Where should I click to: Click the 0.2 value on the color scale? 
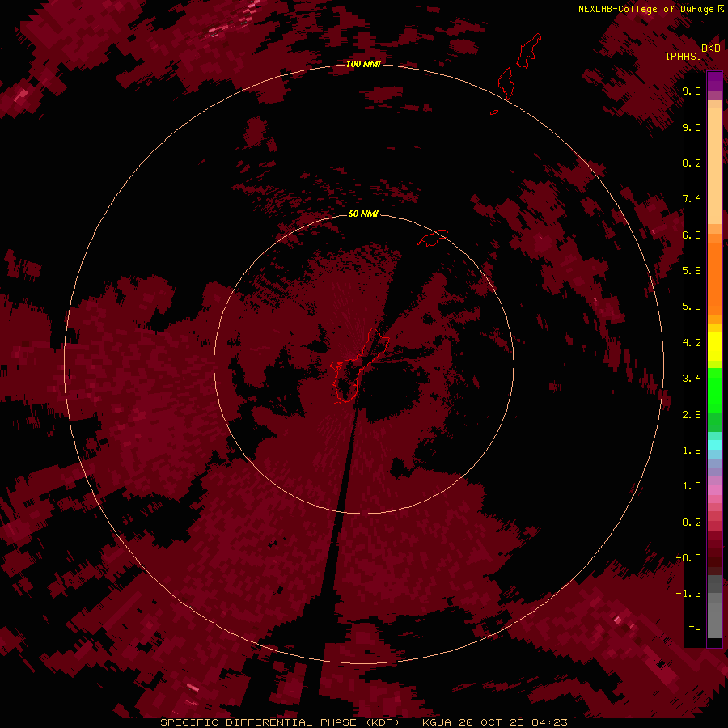pyautogui.click(x=692, y=523)
